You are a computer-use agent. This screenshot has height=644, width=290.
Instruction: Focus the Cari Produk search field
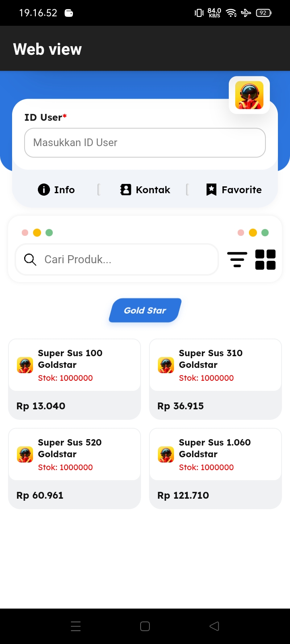click(x=117, y=259)
